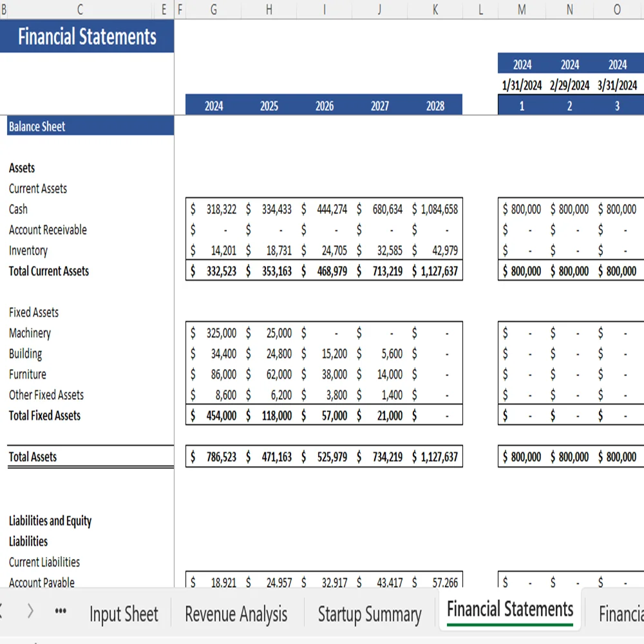644x644 pixels.
Task: Select the 2026 year header cell
Action: 325,106
